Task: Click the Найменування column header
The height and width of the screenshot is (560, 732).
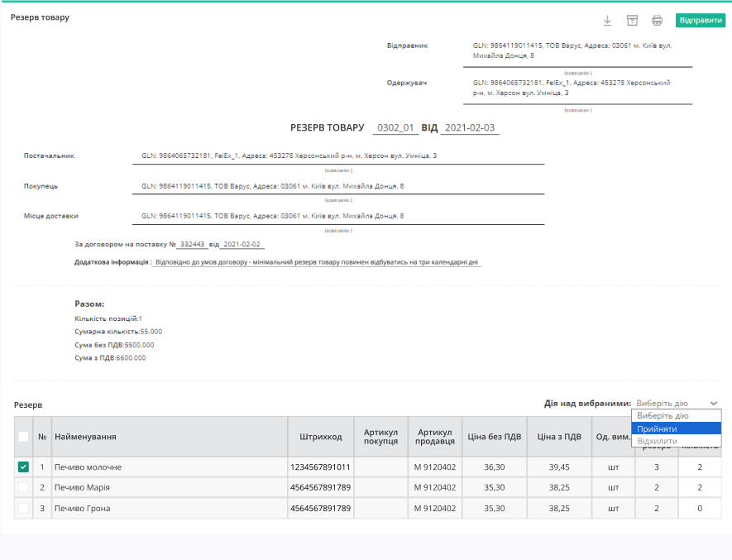Action: [x=170, y=437]
